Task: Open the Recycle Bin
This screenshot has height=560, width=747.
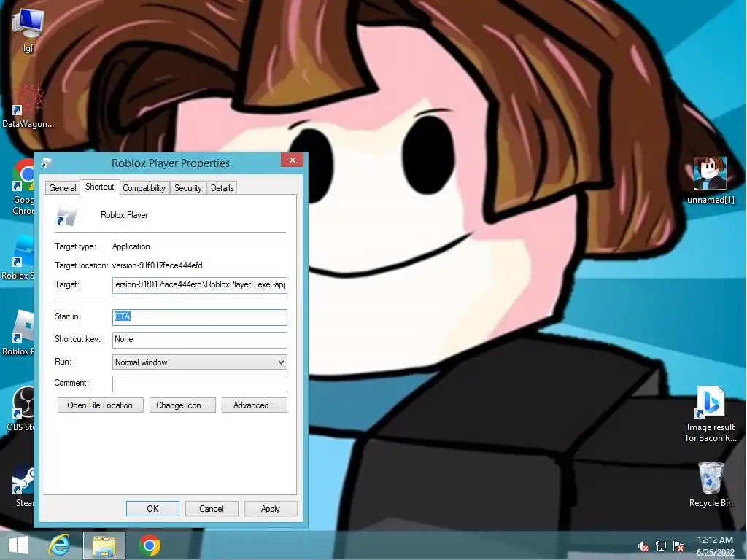Action: point(711,485)
